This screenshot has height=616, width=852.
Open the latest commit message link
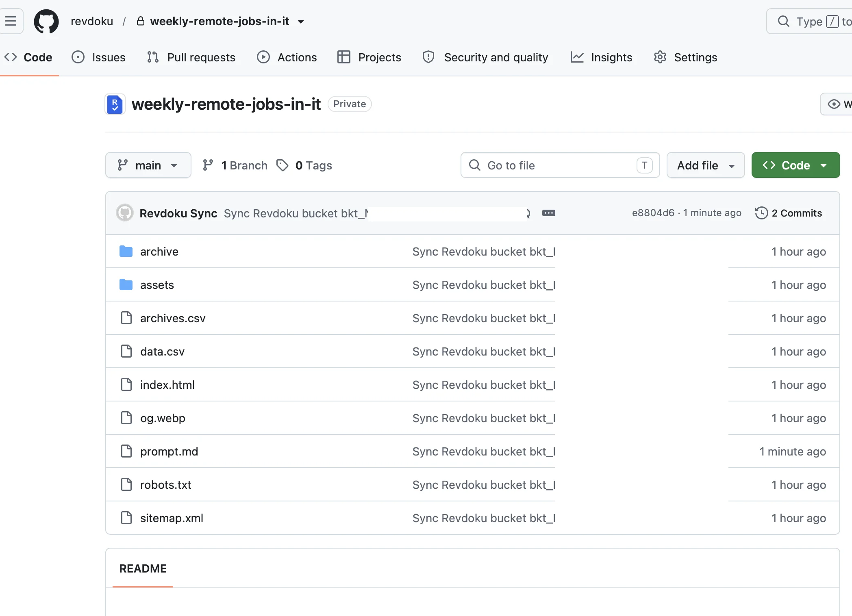377,213
